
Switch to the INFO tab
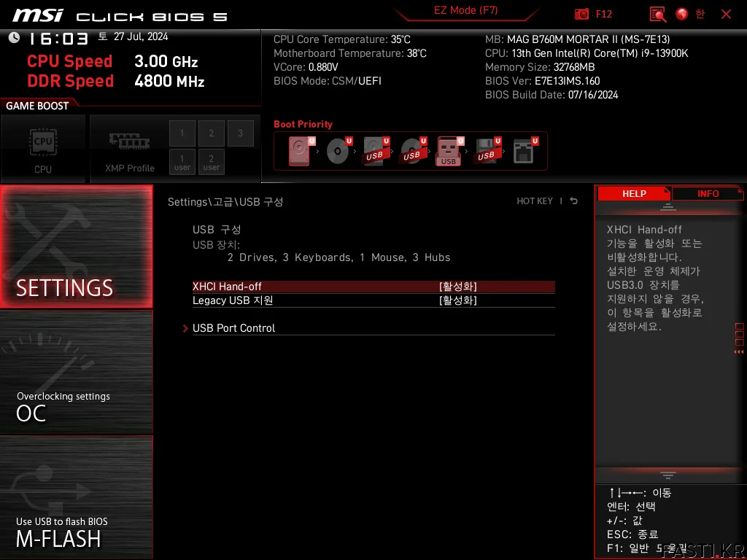(x=708, y=194)
